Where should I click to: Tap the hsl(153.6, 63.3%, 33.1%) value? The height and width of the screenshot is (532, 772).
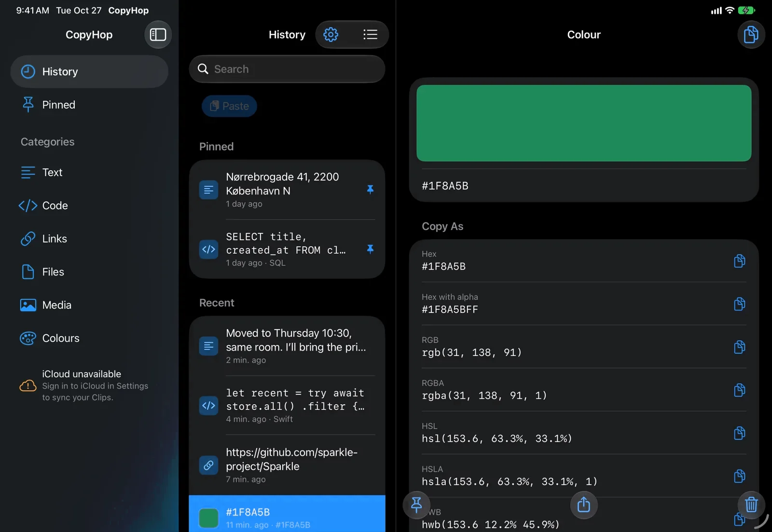(497, 438)
